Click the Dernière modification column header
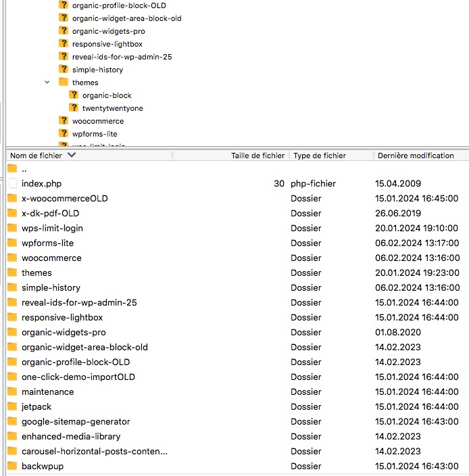 pyautogui.click(x=416, y=156)
